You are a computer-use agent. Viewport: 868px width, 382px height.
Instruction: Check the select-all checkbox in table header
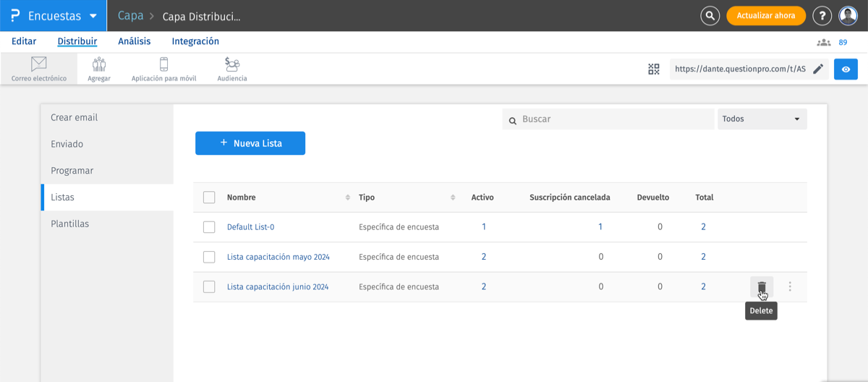(209, 198)
